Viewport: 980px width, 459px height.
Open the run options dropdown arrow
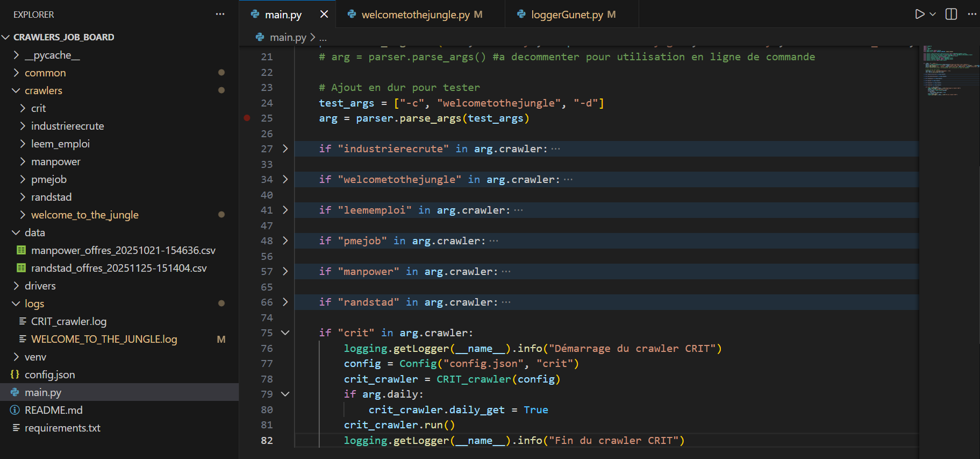coord(933,15)
